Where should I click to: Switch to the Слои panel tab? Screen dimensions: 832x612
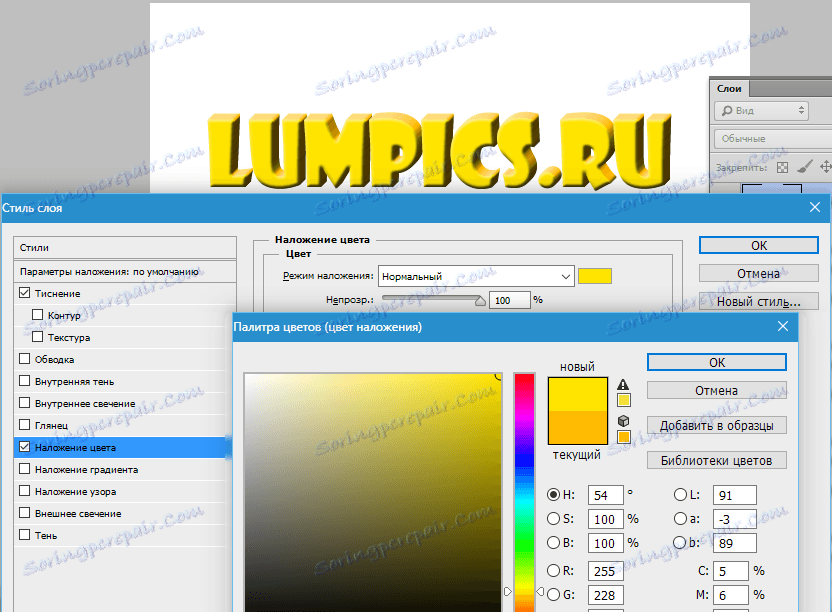pos(729,89)
